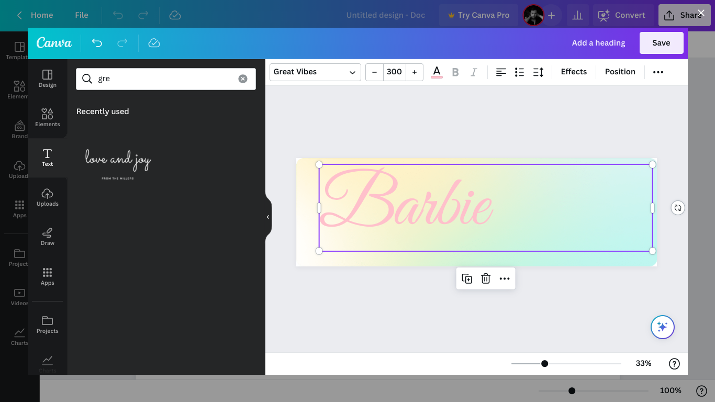The width and height of the screenshot is (715, 402).
Task: Click the cloud sync status icon in the editor
Action: (154, 43)
